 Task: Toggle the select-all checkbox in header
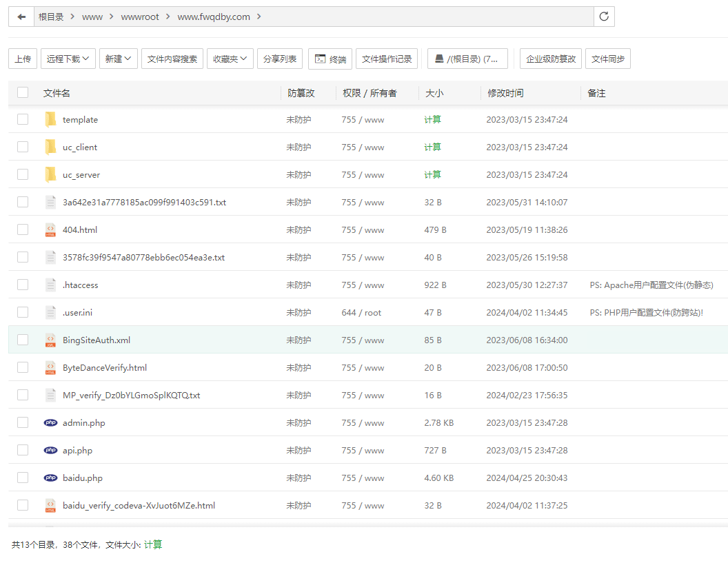(x=23, y=92)
